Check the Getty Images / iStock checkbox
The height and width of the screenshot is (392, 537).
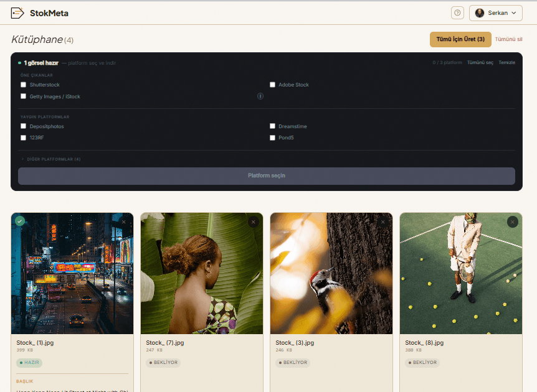[23, 96]
